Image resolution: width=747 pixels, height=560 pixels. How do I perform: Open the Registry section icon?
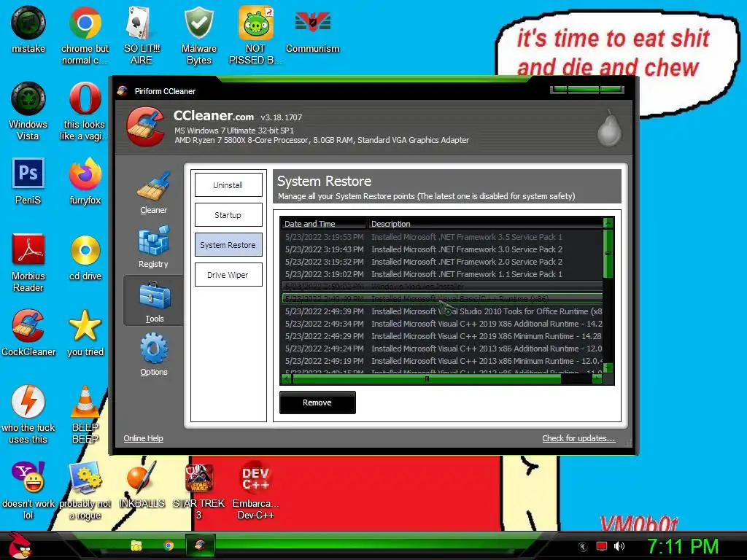153,246
